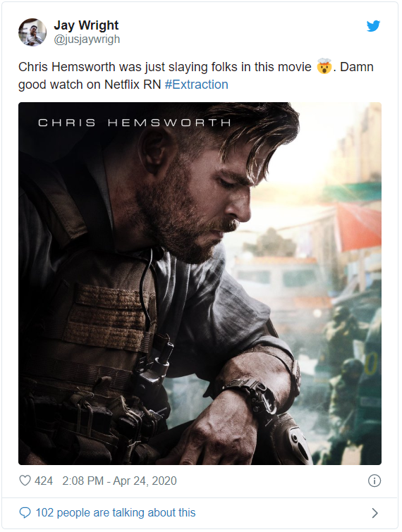402x532 pixels.
Task: Open the Extraction movie poster image
Action: pyautogui.click(x=200, y=283)
